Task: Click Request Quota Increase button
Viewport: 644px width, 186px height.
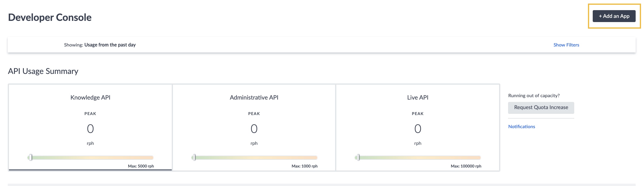Action: (541, 108)
